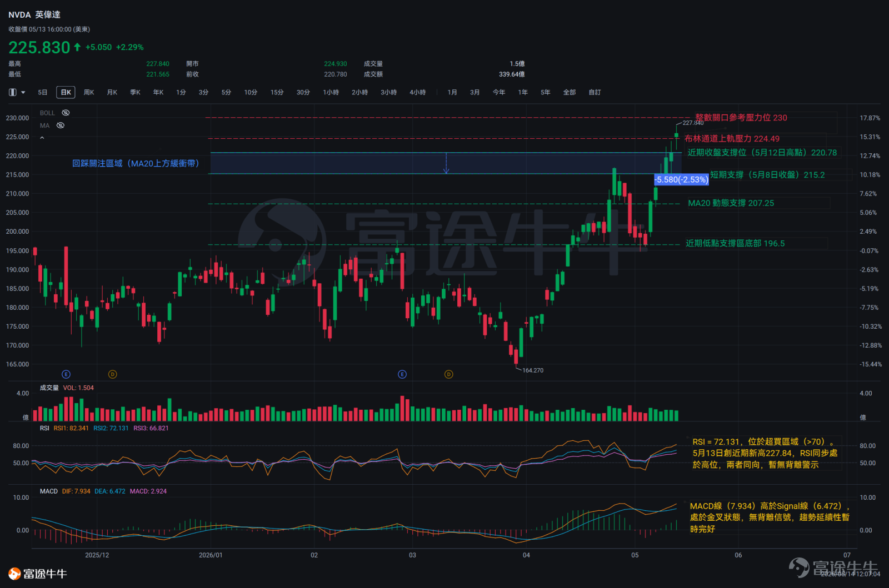Click the 布林通道上軌壓力 224.49 annotation

[x=732, y=139]
